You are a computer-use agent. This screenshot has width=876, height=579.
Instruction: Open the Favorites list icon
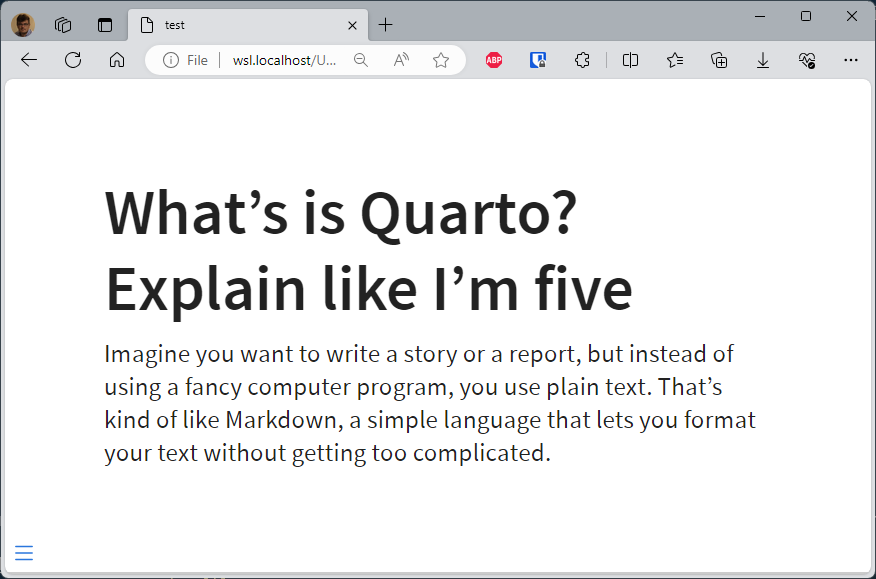[675, 60]
